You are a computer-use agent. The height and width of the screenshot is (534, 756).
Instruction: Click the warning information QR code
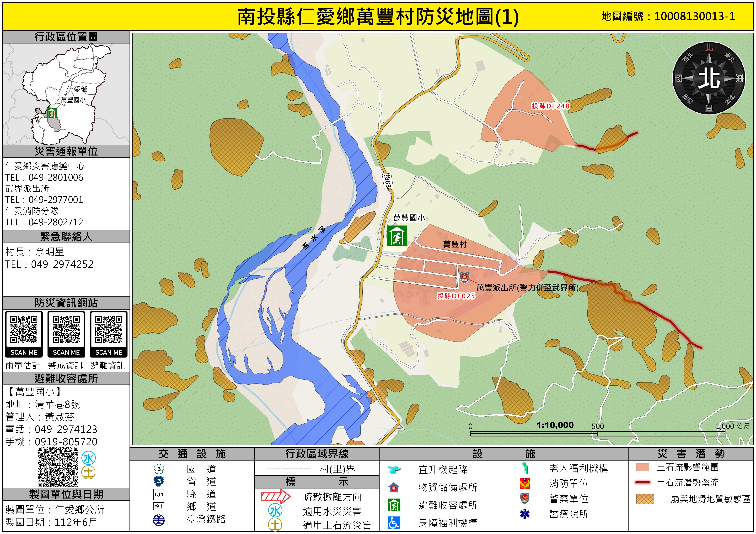pos(66,330)
